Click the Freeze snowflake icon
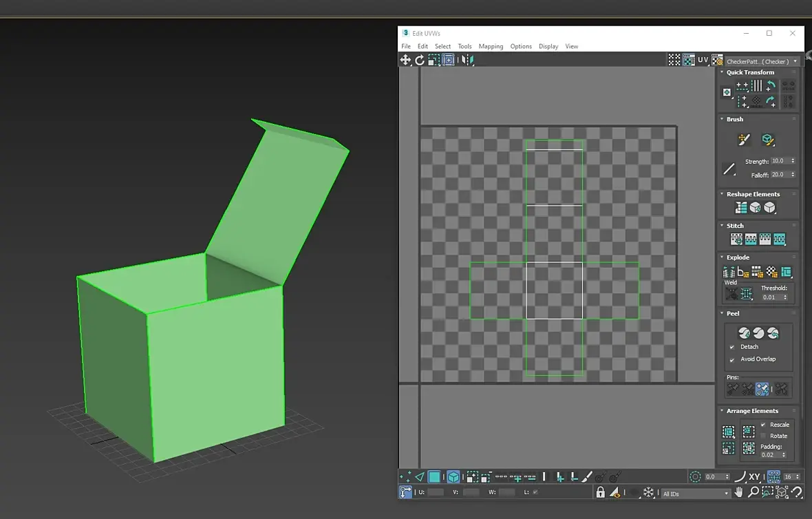Screen dimensions: 812x519 pos(648,492)
